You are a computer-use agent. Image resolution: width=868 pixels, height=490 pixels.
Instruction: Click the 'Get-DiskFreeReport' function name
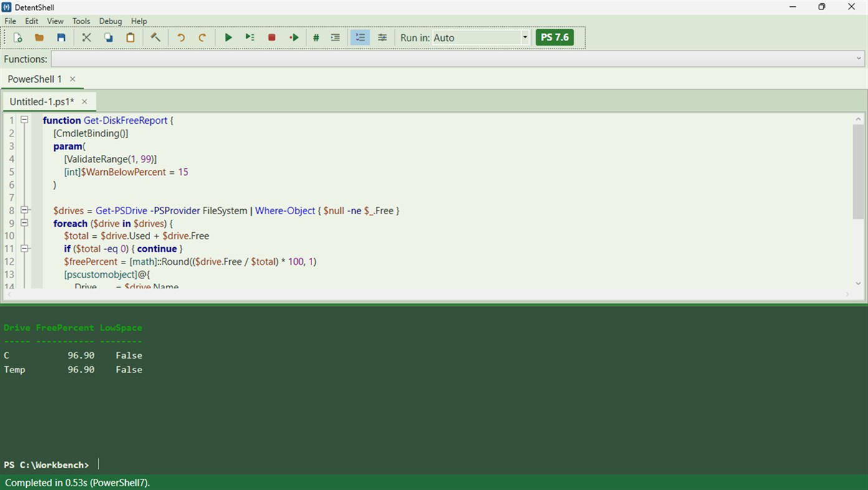(x=125, y=120)
